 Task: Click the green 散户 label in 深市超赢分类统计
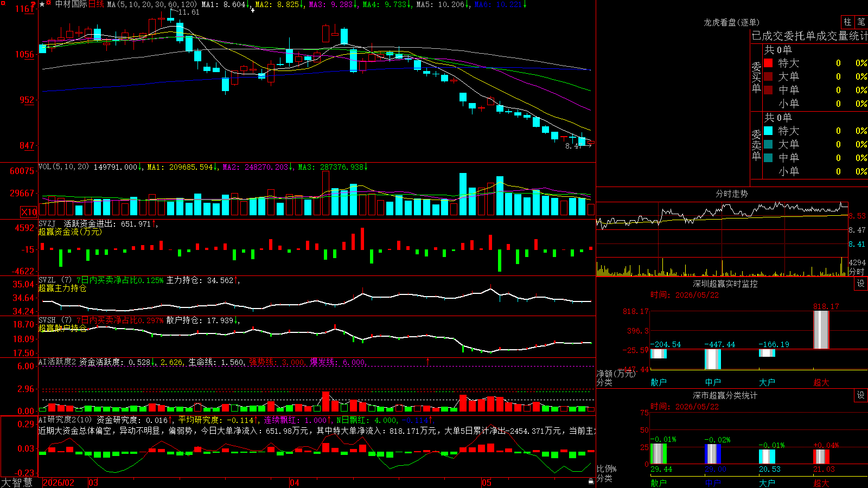(659, 483)
